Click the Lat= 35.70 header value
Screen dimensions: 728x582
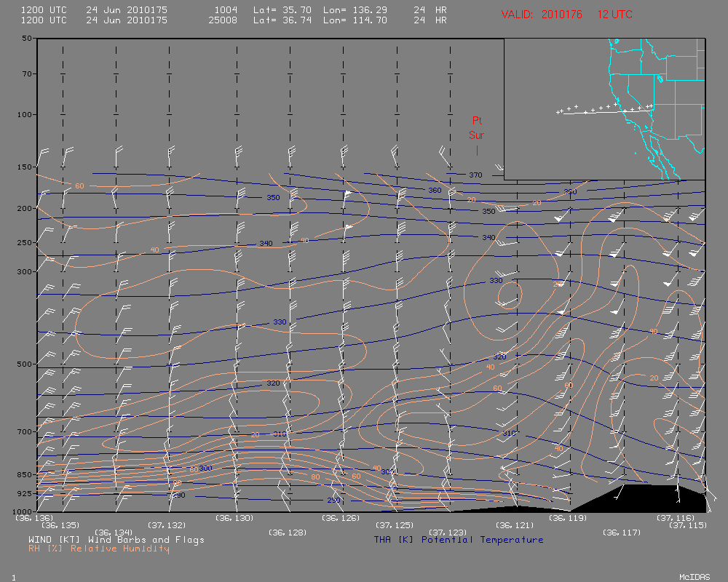(x=282, y=9)
